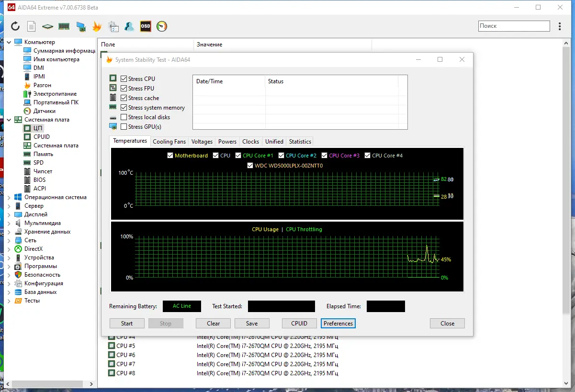This screenshot has width=575, height=392.
Task: Expand the Дисплей tree branch
Action: tap(9, 214)
